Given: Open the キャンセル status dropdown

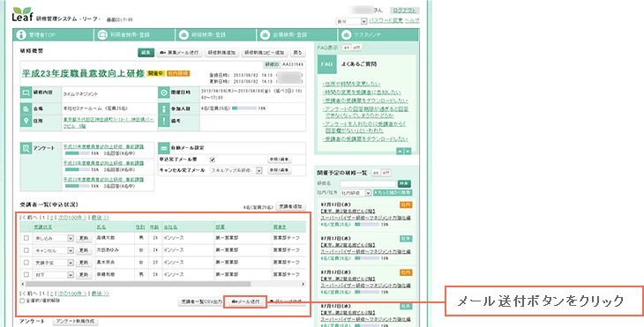Looking at the screenshot, I should coord(54,250).
